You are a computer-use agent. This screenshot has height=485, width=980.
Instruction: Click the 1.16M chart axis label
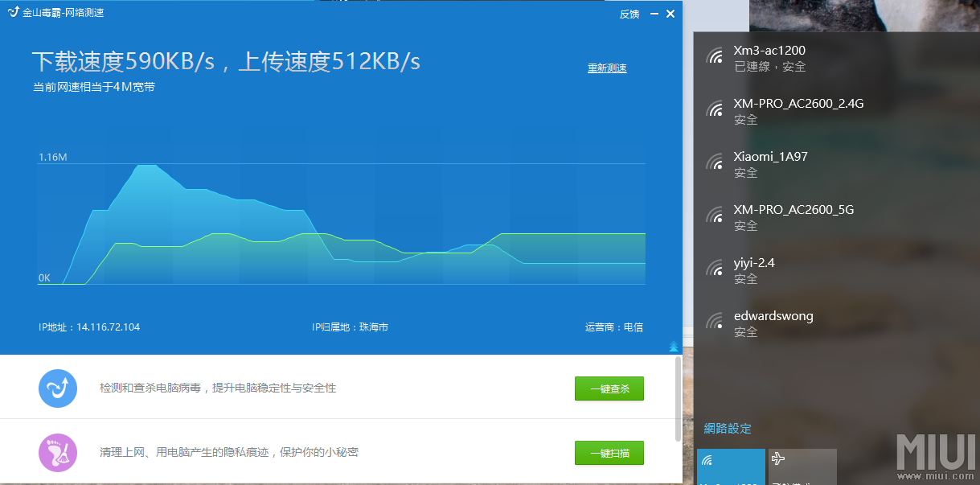(x=53, y=157)
